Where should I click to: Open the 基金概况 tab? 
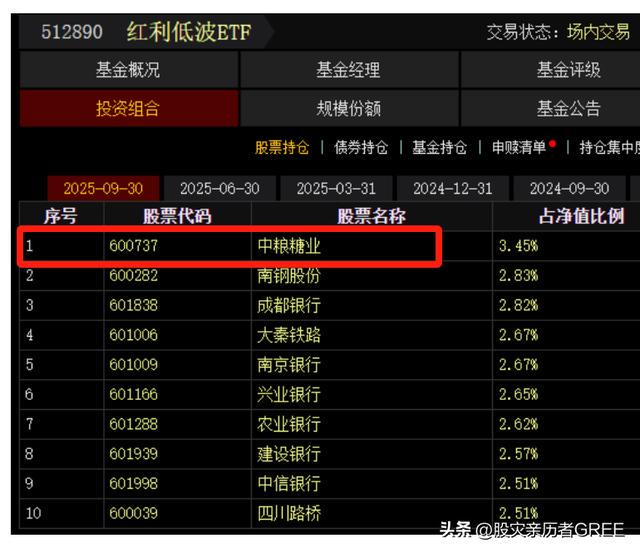tap(127, 70)
